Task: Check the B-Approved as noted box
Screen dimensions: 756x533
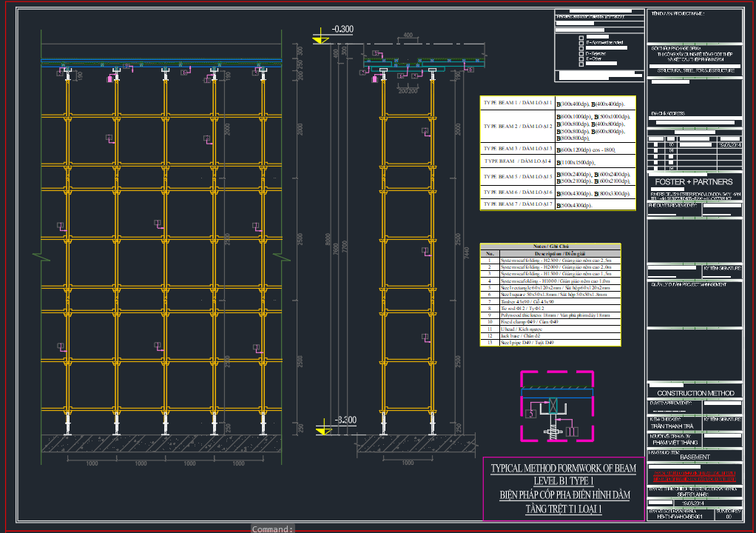Action: click(x=581, y=43)
